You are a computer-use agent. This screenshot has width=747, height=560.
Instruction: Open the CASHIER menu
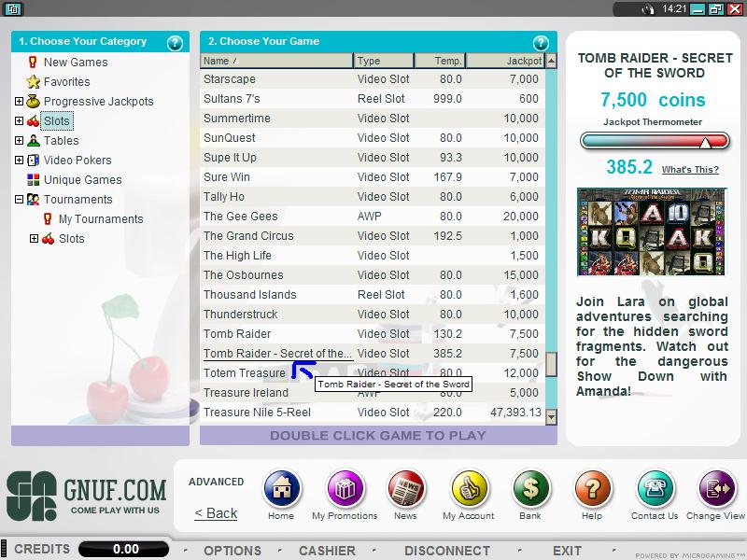pyautogui.click(x=328, y=551)
